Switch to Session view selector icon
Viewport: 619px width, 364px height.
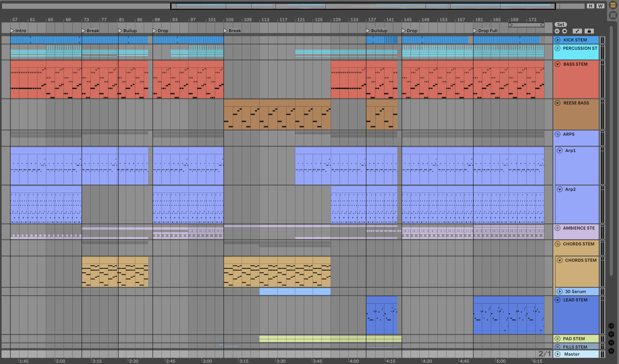[613, 15]
